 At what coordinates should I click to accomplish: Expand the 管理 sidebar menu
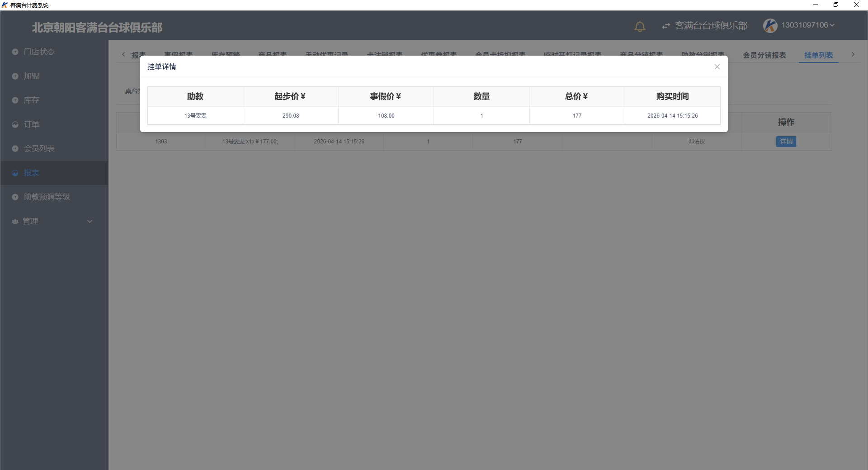[x=54, y=221]
